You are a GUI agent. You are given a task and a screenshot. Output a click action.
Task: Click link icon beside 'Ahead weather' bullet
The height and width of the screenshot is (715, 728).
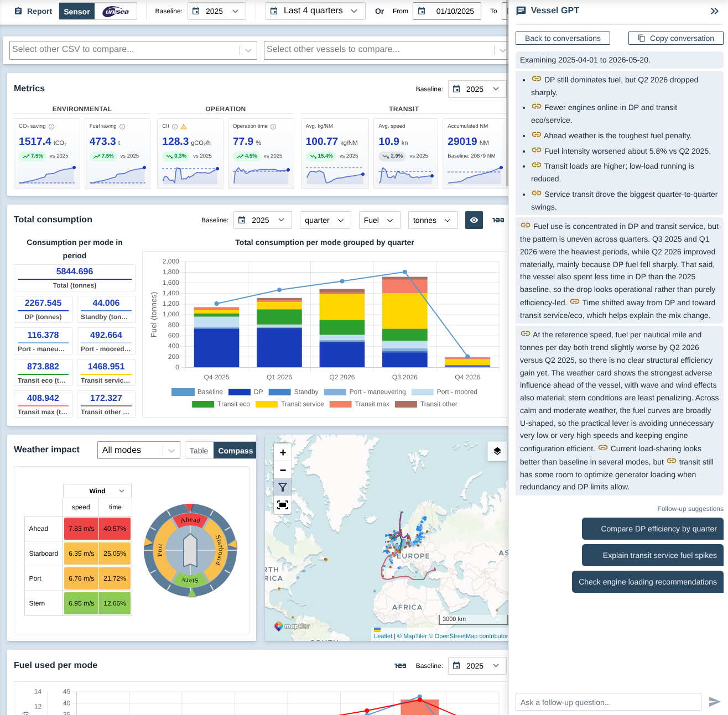[x=536, y=134]
